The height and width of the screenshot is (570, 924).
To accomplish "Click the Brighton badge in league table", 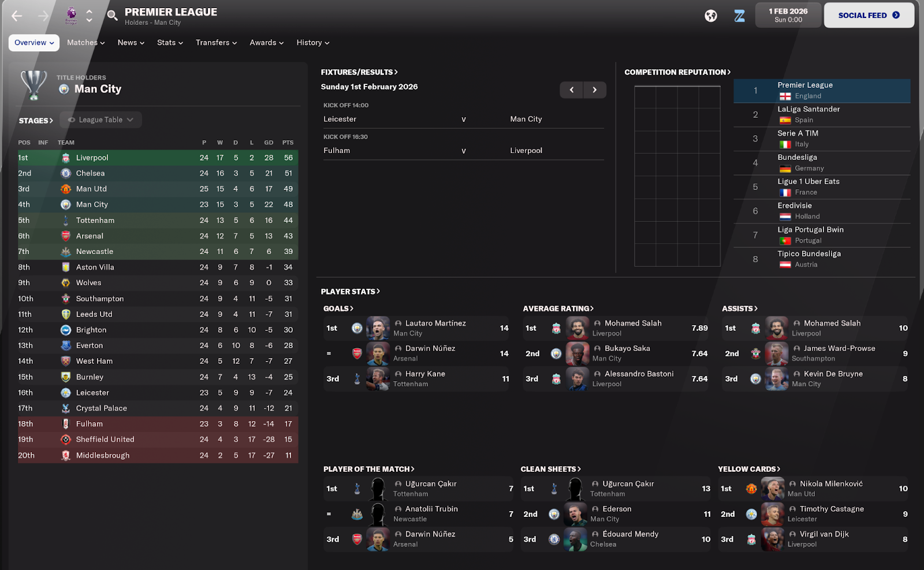I will [66, 330].
